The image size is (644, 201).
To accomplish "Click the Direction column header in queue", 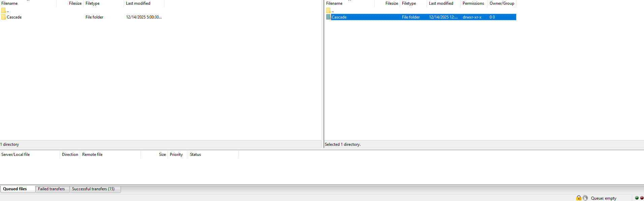I will (x=70, y=155).
